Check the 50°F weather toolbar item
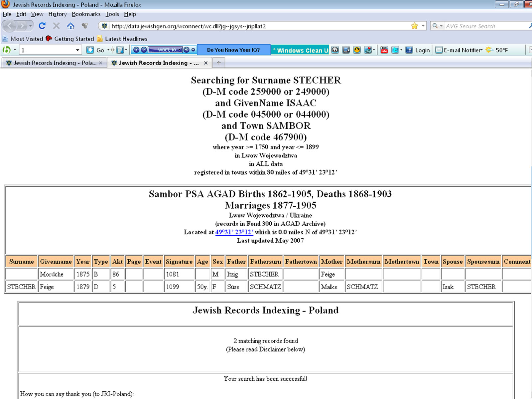 tap(497, 50)
